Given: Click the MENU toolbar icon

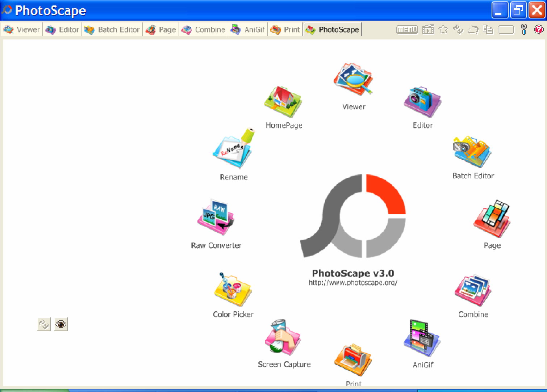Looking at the screenshot, I should coord(407,30).
